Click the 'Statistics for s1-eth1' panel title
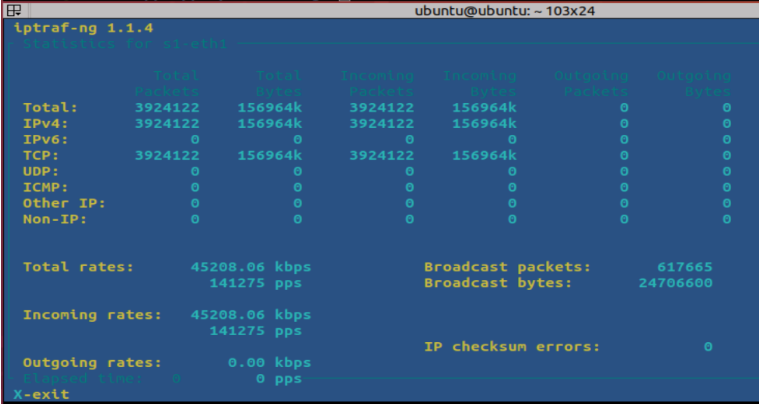The image size is (759, 404). click(x=125, y=44)
